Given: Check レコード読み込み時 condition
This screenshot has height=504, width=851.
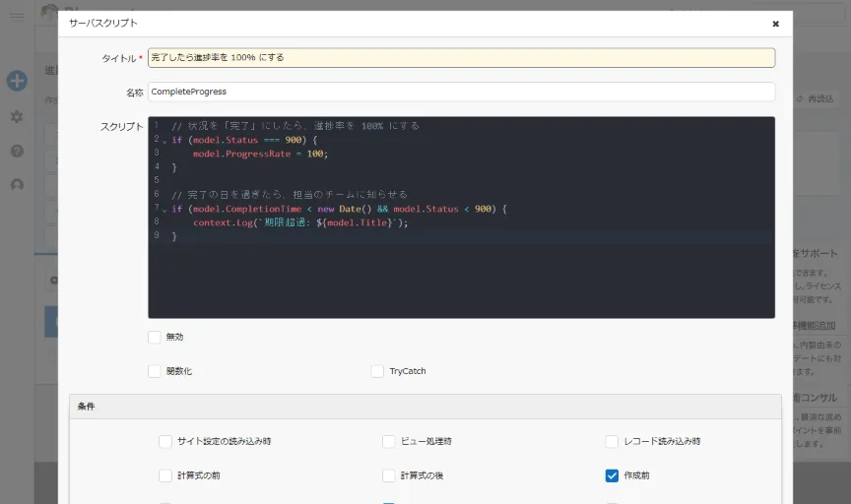Looking at the screenshot, I should point(612,441).
